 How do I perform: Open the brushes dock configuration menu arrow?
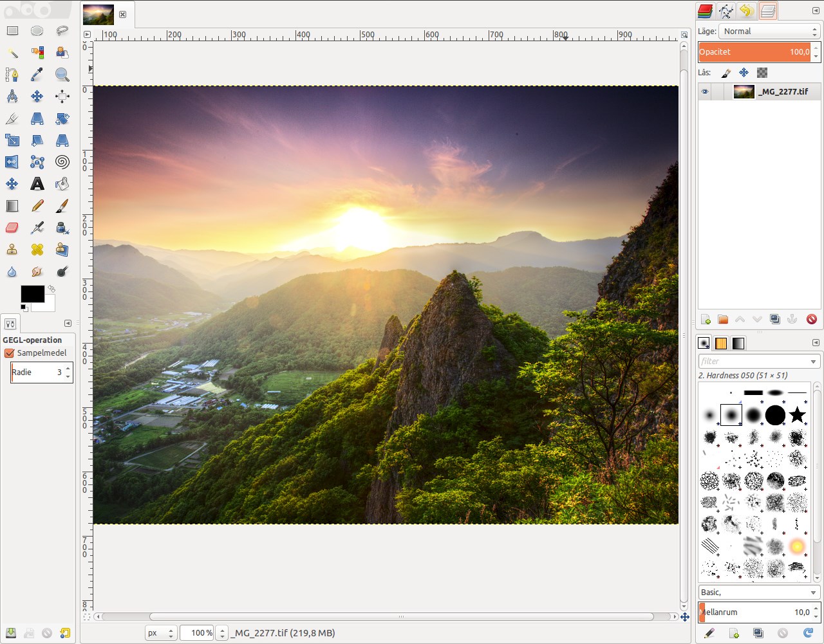click(x=816, y=343)
